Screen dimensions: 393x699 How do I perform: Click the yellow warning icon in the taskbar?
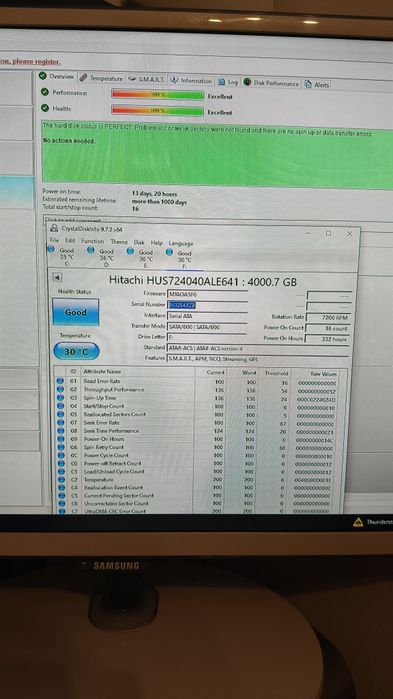(x=358, y=522)
